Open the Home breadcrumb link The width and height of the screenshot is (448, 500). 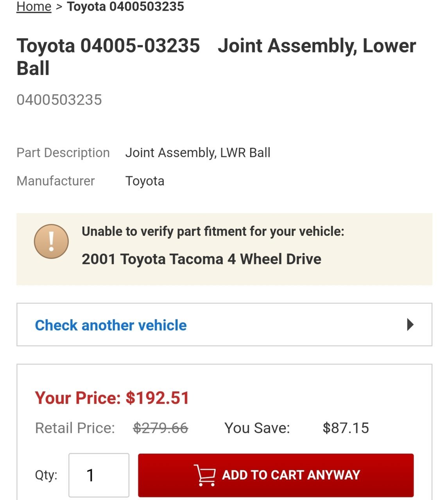point(34,7)
